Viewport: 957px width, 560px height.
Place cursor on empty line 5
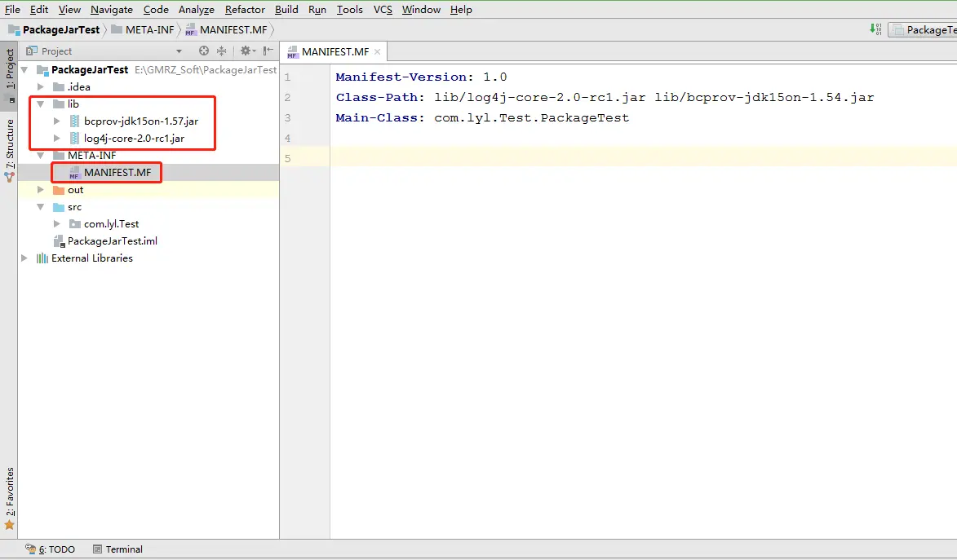(x=643, y=158)
